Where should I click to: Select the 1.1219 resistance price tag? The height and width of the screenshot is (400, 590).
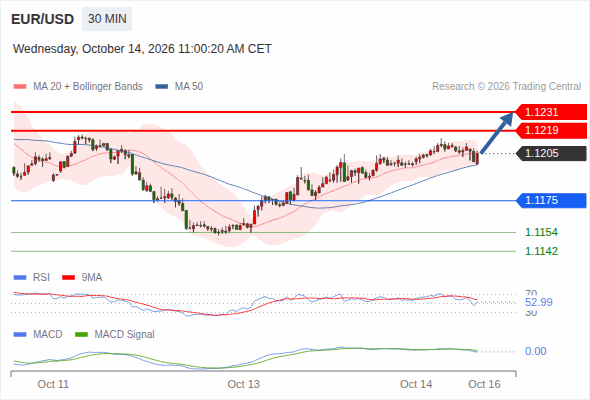(550, 131)
